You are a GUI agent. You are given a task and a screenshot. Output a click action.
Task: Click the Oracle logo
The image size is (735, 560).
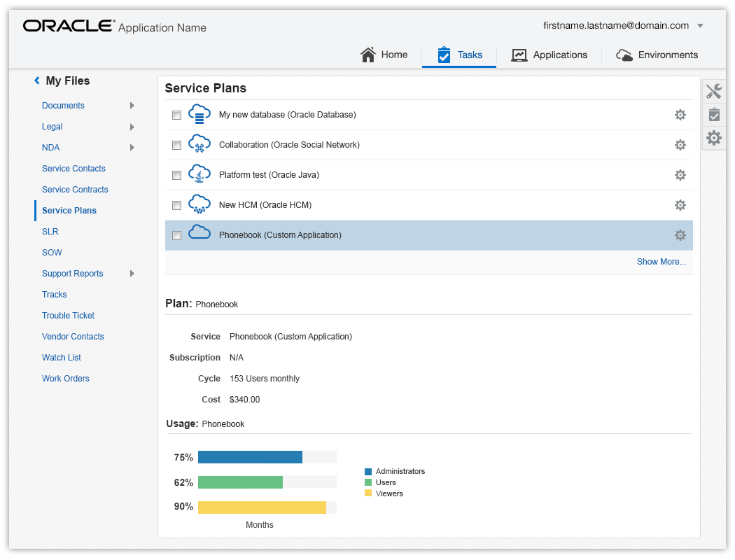tap(69, 26)
